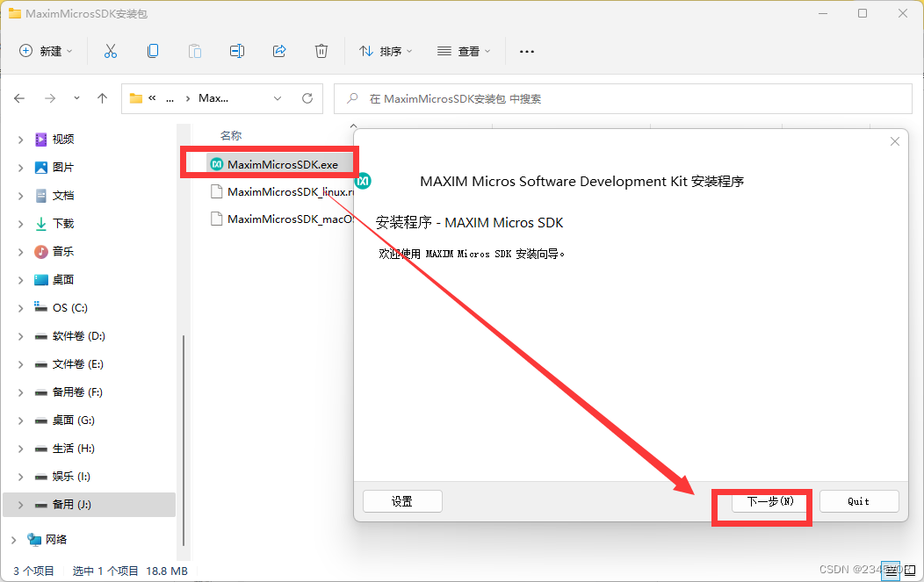Click in the folder search box
Screen dimensions: 924x582
623,98
